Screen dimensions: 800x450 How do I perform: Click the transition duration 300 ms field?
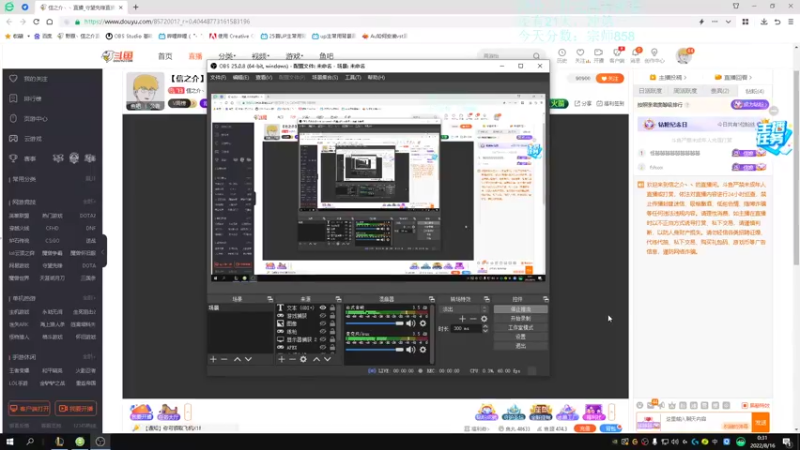click(466, 329)
